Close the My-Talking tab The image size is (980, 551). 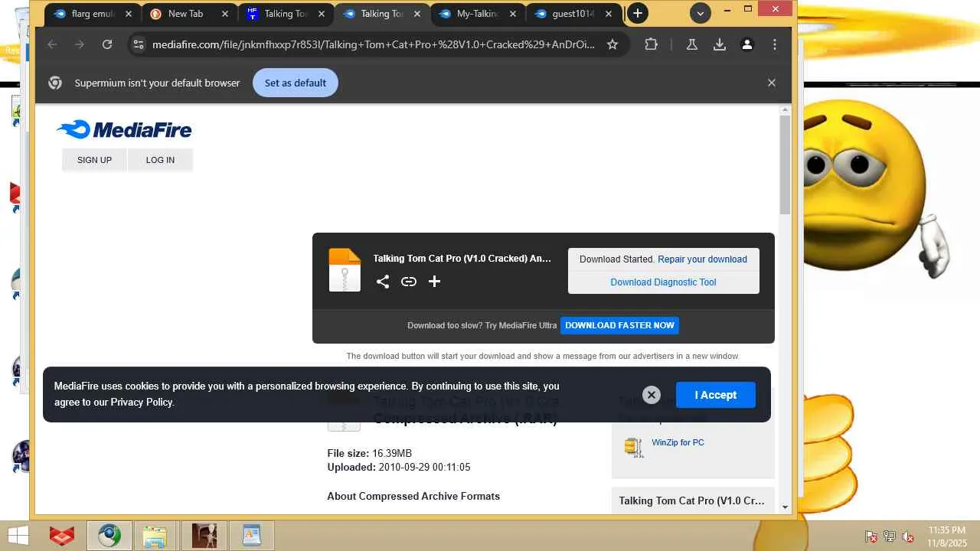512,14
